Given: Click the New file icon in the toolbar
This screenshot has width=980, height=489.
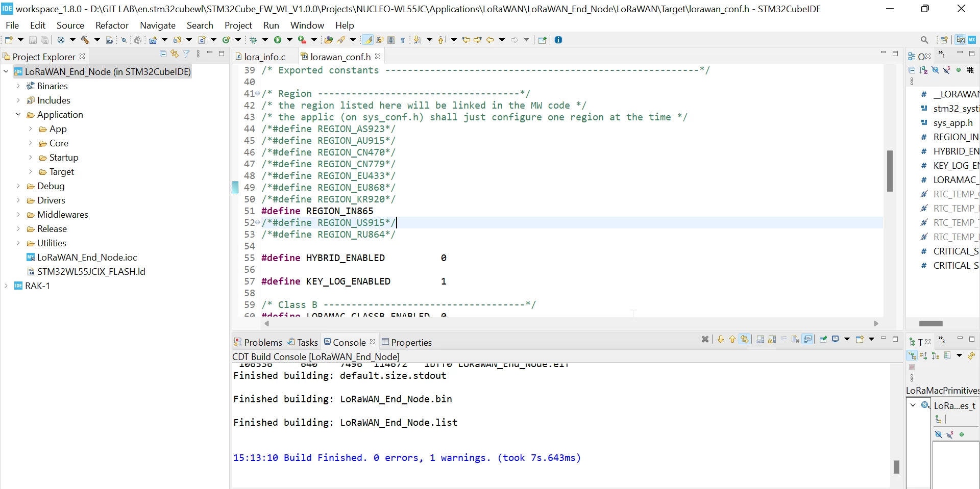Looking at the screenshot, I should [9, 40].
